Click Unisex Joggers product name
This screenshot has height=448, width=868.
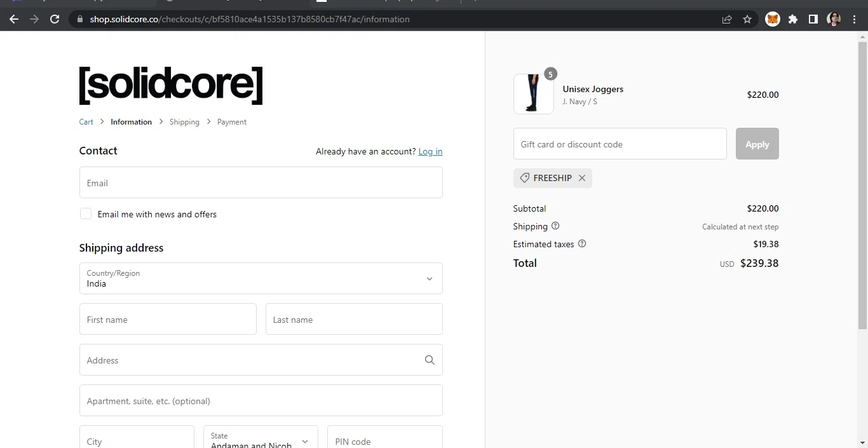pyautogui.click(x=593, y=89)
